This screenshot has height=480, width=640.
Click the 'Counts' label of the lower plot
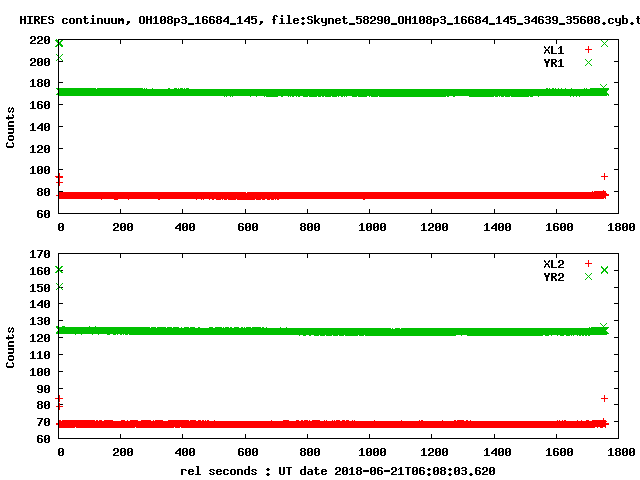point(10,347)
